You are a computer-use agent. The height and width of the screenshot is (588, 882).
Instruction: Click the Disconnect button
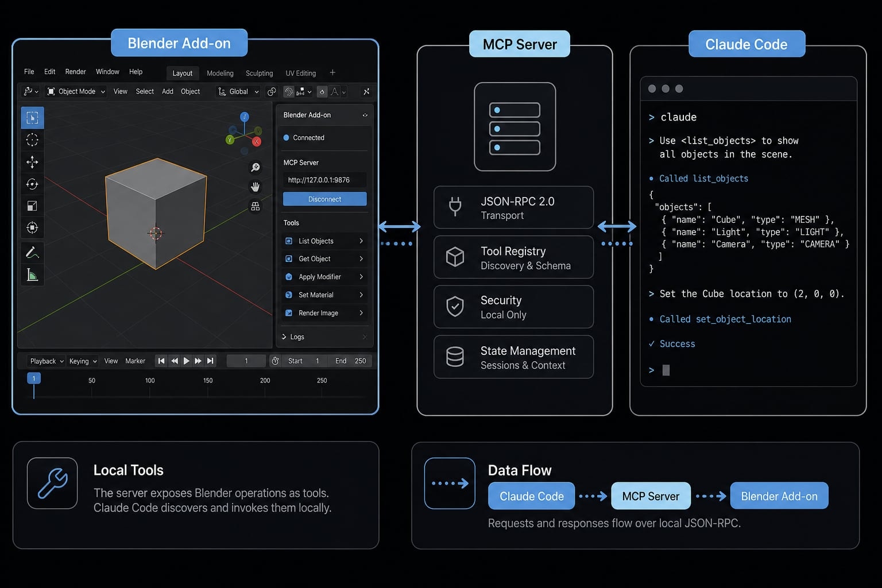click(x=325, y=199)
